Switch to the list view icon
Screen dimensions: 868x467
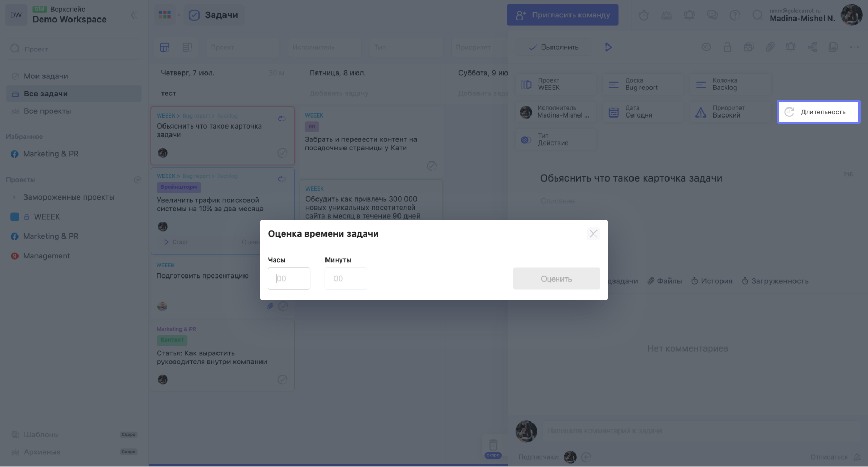187,48
